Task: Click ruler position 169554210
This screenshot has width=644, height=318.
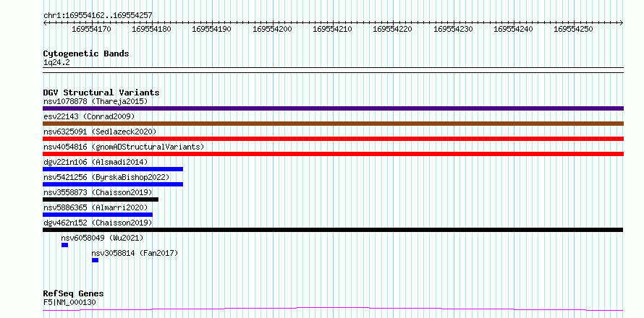Action: click(x=333, y=29)
